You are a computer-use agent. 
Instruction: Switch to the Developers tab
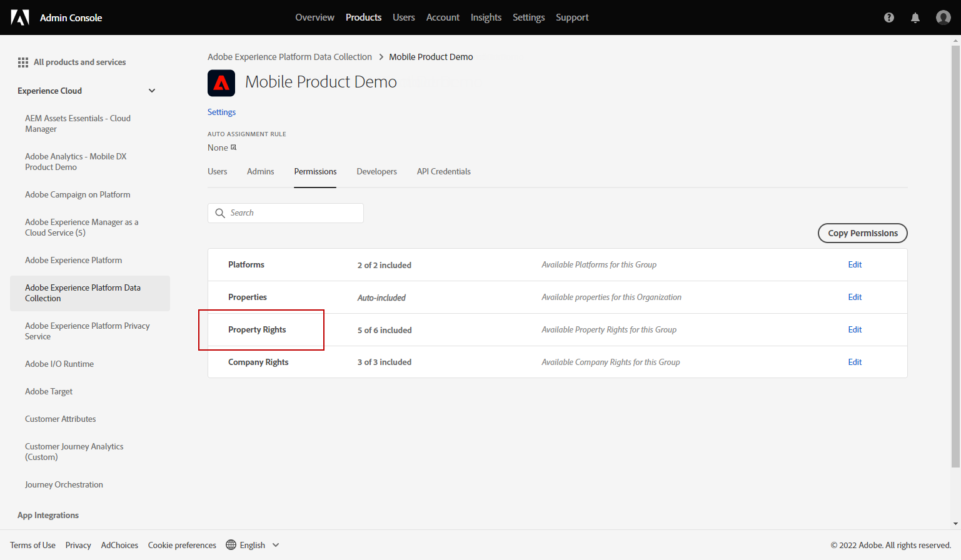pyautogui.click(x=376, y=171)
